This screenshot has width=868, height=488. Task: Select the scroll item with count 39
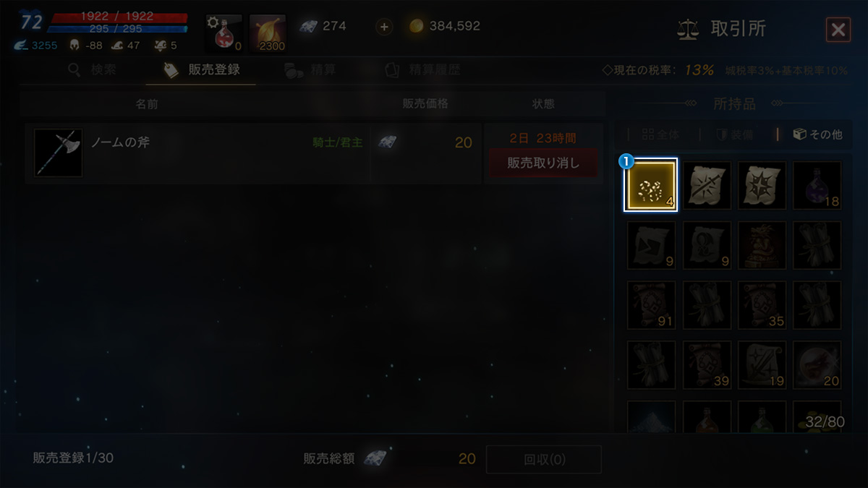(x=707, y=365)
